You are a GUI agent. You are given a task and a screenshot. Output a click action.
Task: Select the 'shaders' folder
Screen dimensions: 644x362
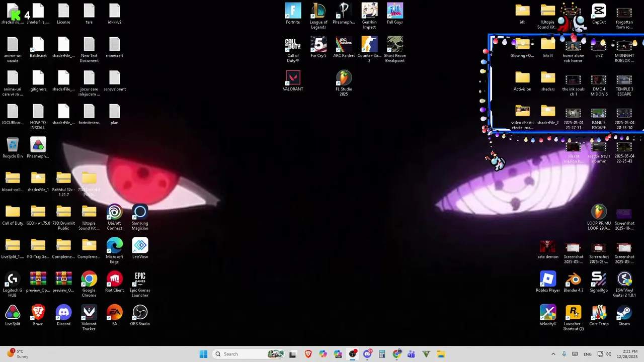[548, 81]
